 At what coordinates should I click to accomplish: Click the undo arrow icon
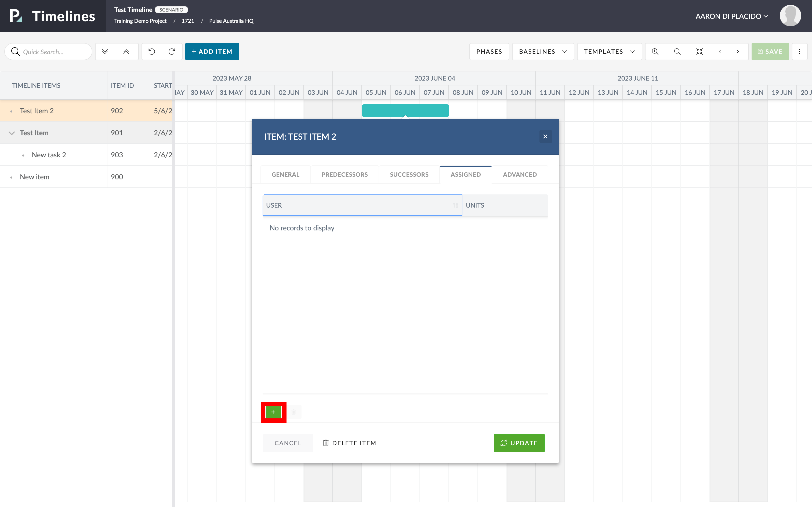click(151, 52)
